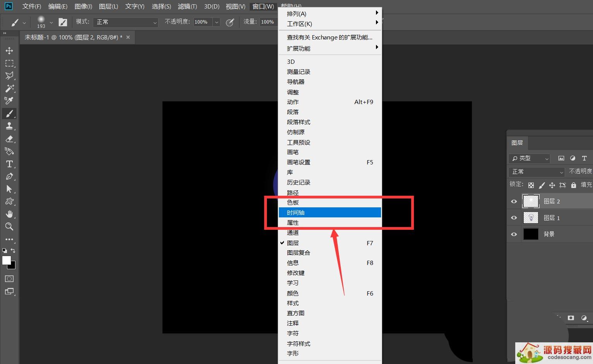The height and width of the screenshot is (364, 593).
Task: Open layer blend mode 正常 dropdown
Action: point(537,171)
